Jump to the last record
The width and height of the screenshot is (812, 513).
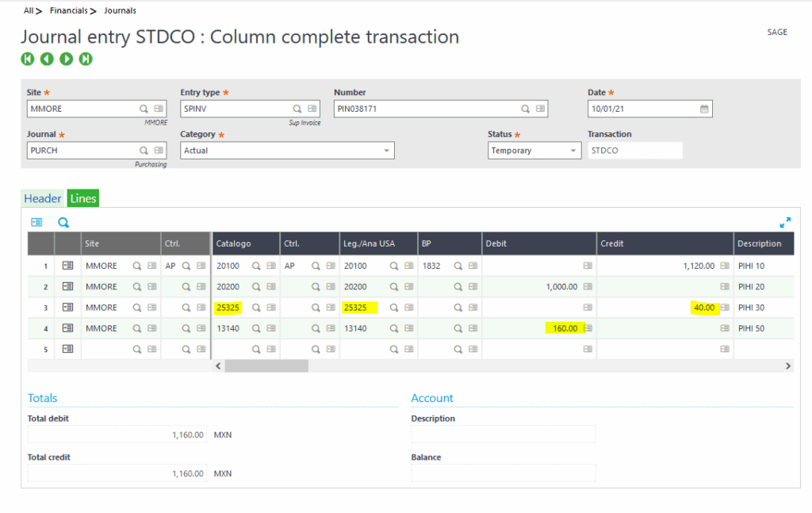pos(85,59)
